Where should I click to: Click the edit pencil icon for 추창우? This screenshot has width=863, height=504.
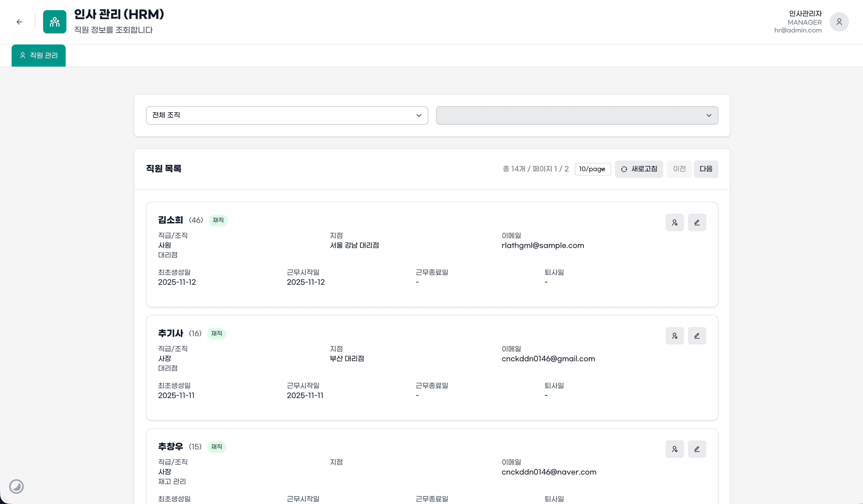coord(697,449)
